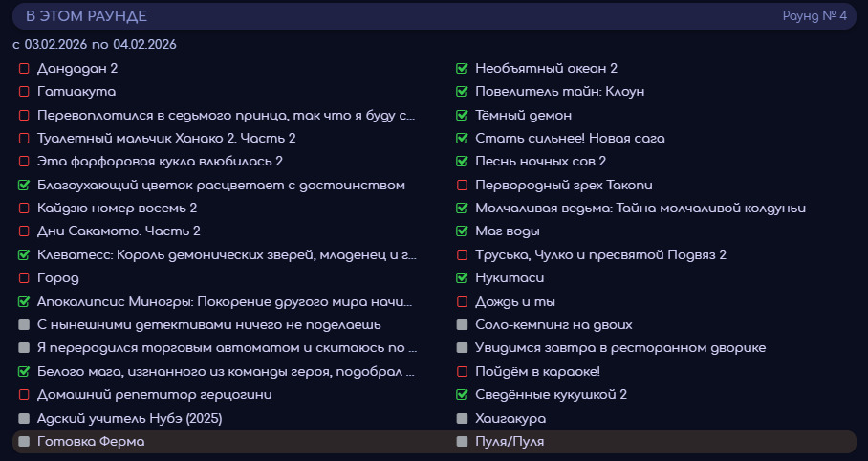Tick the Первородный грех Такопи checkbox
This screenshot has height=461, width=868.
point(463,185)
